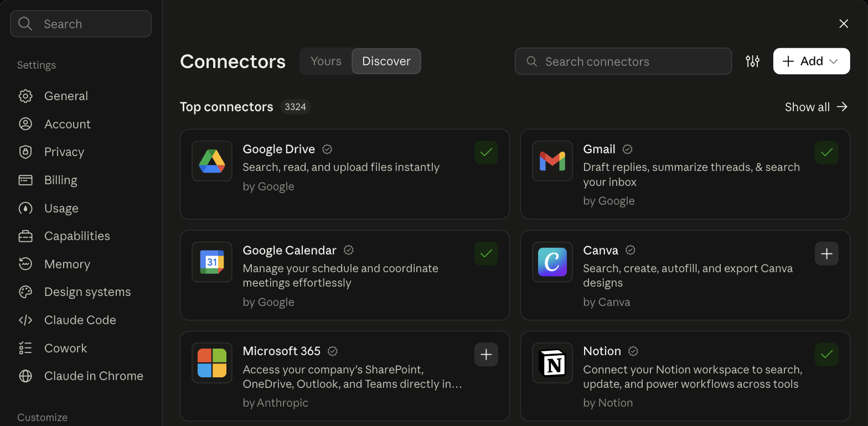Open Claude in Chrome settings
868x426 pixels.
pyautogui.click(x=81, y=376)
